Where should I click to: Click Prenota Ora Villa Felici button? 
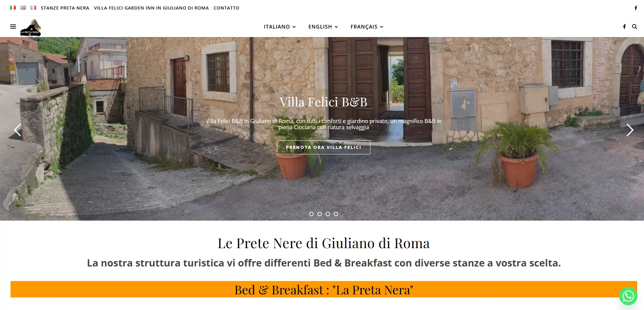324,147
